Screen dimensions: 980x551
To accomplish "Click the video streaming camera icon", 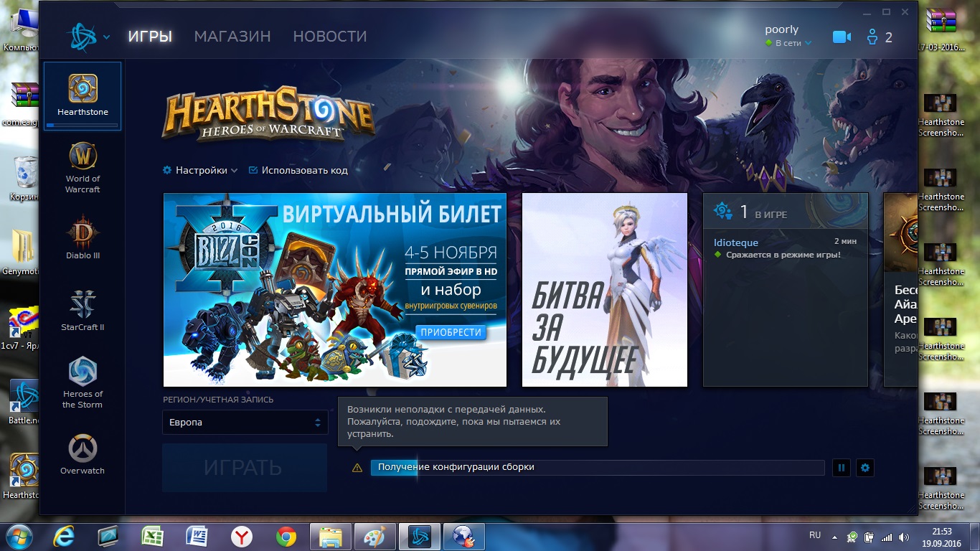I will pyautogui.click(x=841, y=37).
